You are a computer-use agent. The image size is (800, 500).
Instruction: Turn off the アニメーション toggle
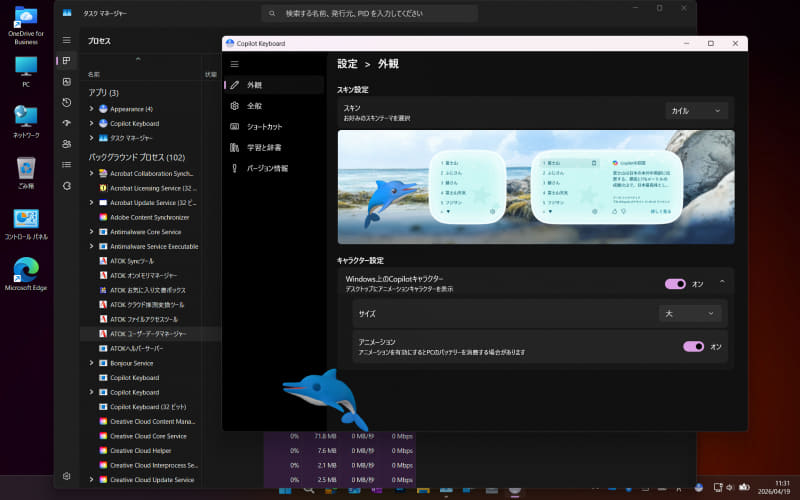[693, 347]
